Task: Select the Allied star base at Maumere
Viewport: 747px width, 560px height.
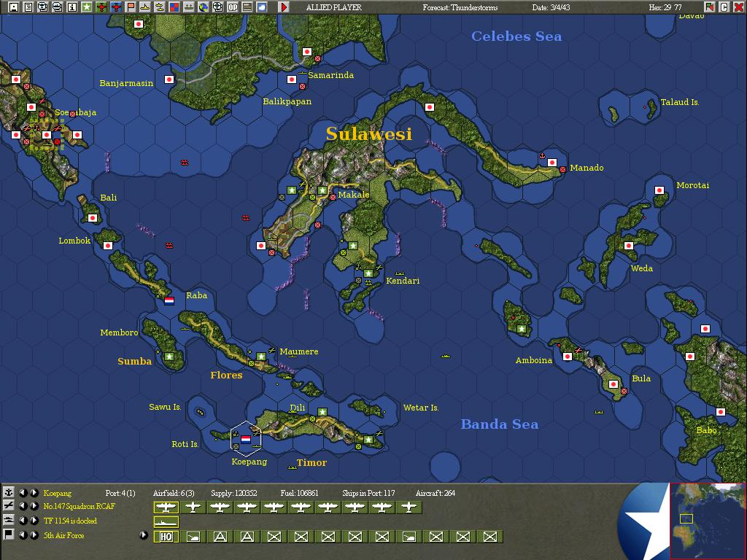Action: pos(261,356)
